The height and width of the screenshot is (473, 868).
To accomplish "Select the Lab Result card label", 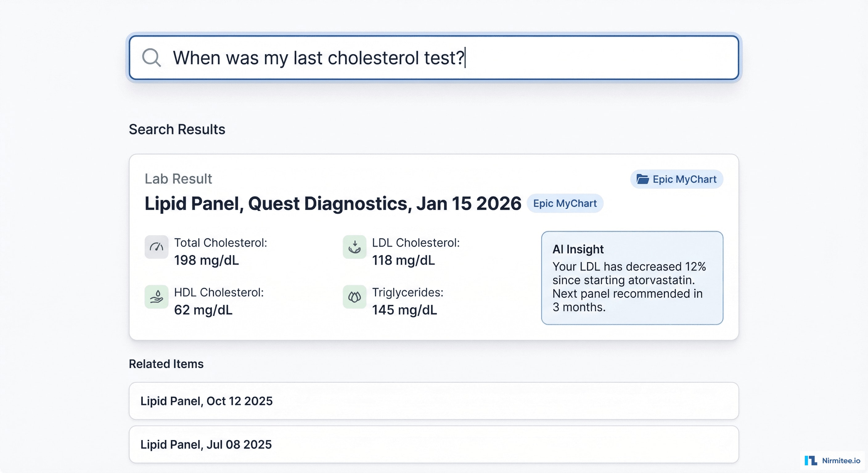I will point(178,178).
